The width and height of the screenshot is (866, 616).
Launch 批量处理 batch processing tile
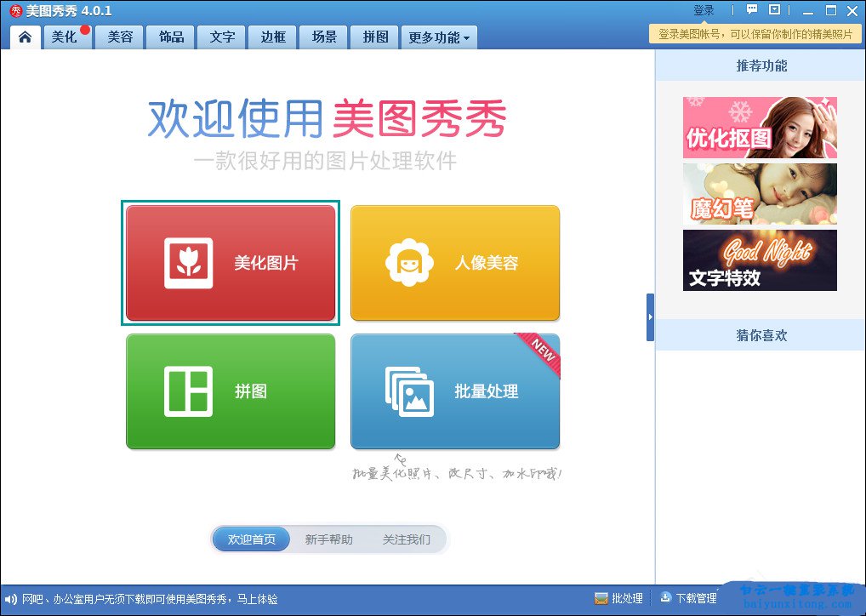[x=455, y=391]
